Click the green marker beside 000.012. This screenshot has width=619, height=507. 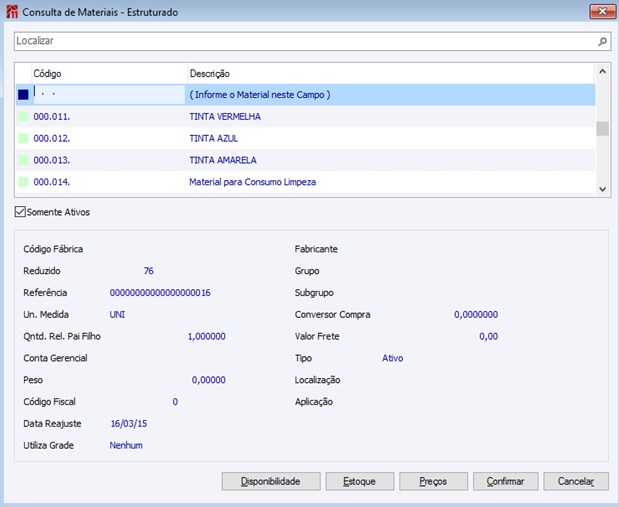[23, 138]
